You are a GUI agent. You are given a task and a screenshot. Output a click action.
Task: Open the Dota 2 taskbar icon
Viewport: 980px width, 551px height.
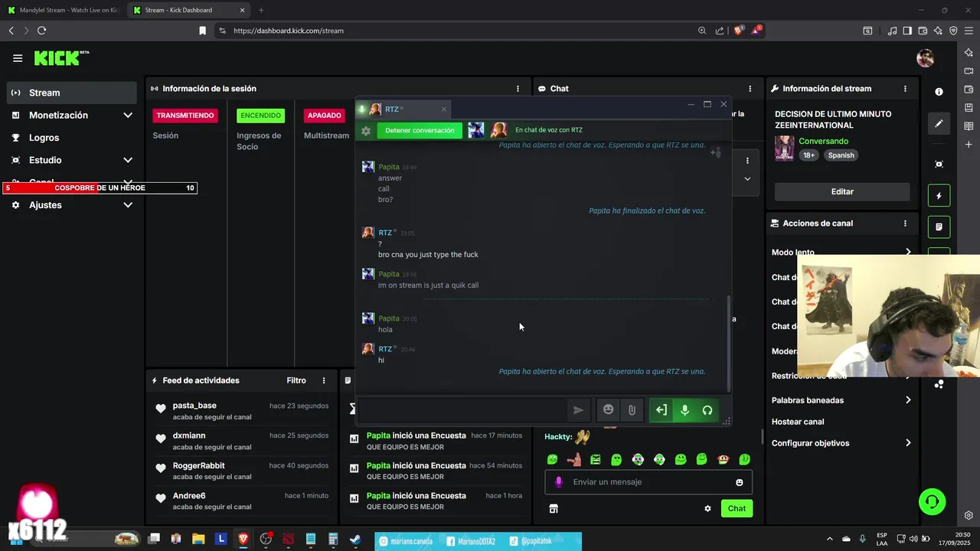[288, 539]
